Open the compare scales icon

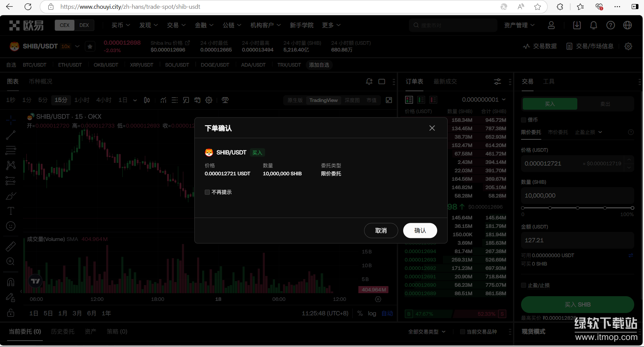click(225, 100)
